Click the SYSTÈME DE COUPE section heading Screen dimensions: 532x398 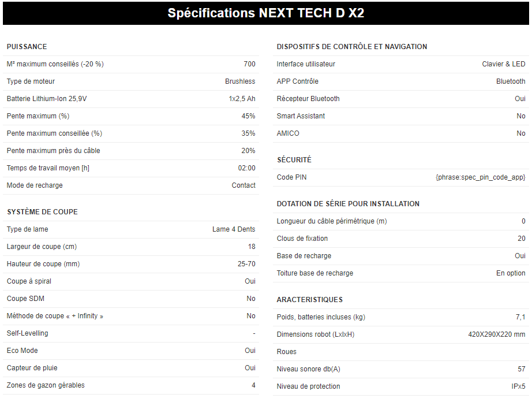point(43,212)
